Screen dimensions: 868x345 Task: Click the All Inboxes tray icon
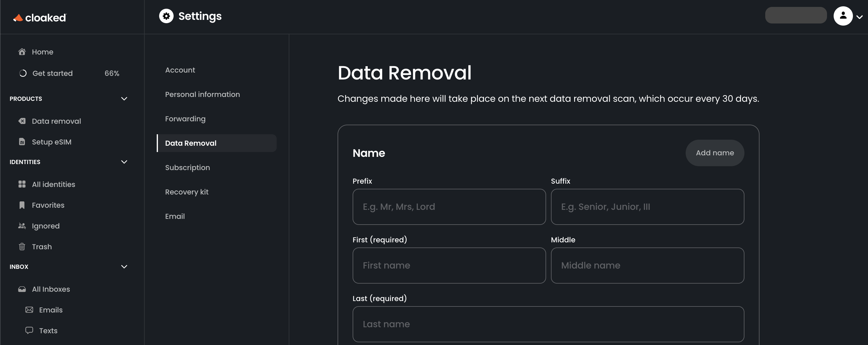coord(22,289)
